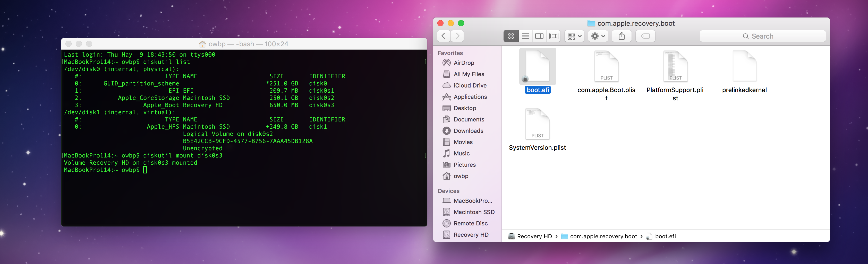868x264 pixels.
Task: Click the Finder Search field
Action: (763, 36)
